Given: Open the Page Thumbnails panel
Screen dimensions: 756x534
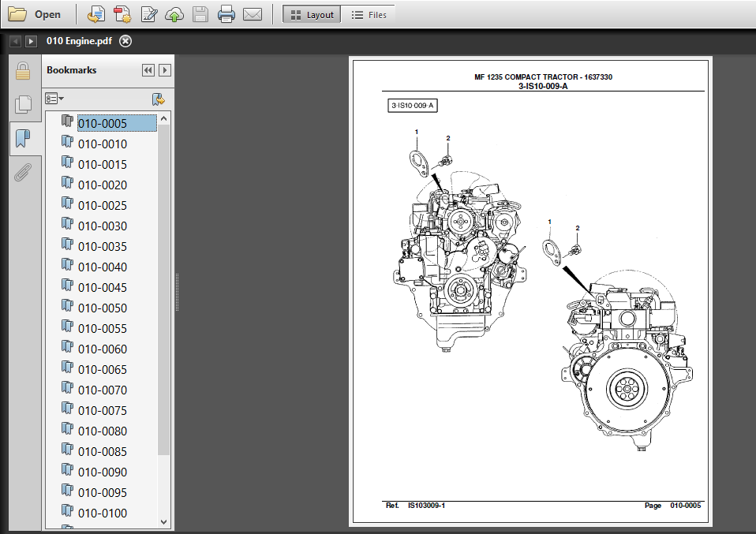Looking at the screenshot, I should click(23, 104).
